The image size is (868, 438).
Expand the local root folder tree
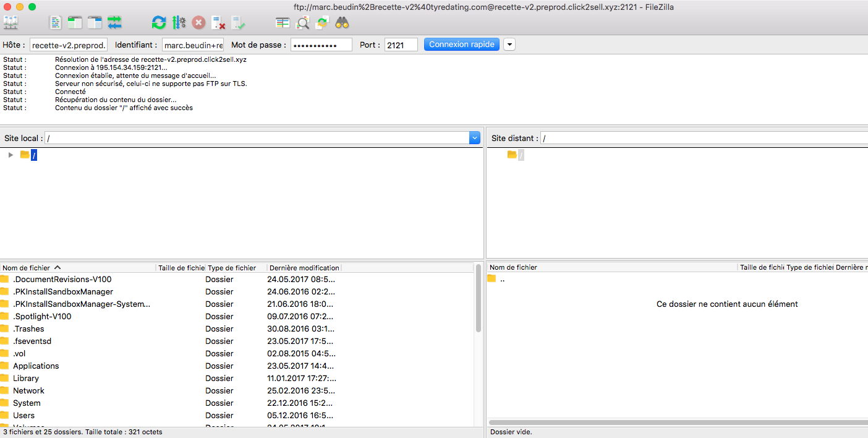point(11,155)
